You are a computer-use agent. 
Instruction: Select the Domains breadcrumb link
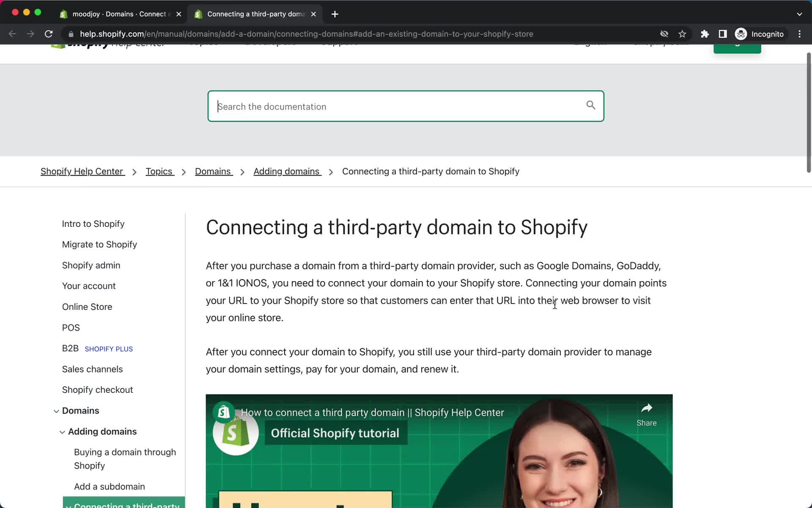pos(213,171)
